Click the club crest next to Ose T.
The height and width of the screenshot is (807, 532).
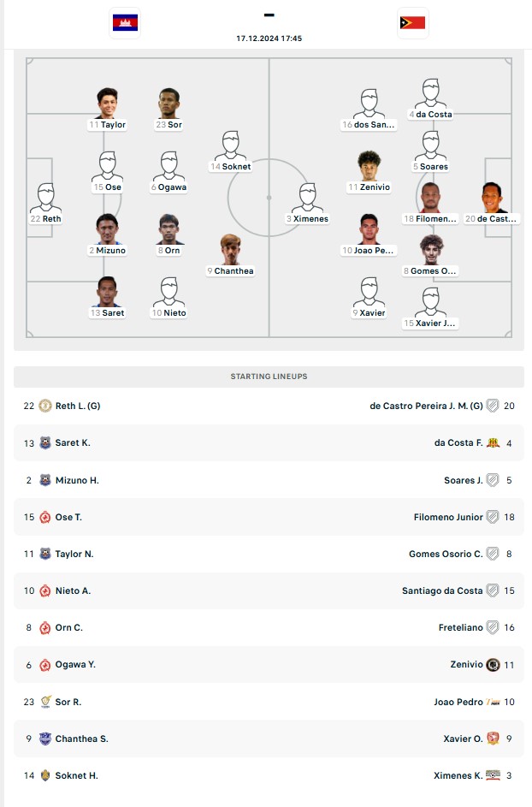click(x=45, y=517)
